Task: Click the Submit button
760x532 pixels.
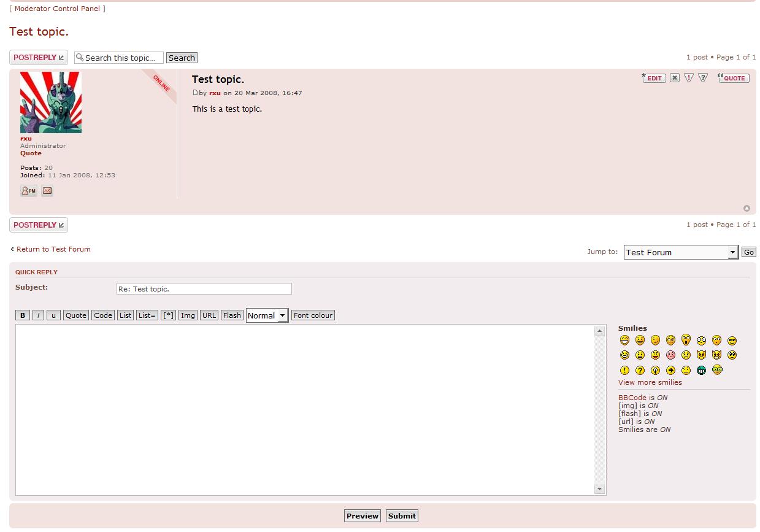Action: click(402, 516)
